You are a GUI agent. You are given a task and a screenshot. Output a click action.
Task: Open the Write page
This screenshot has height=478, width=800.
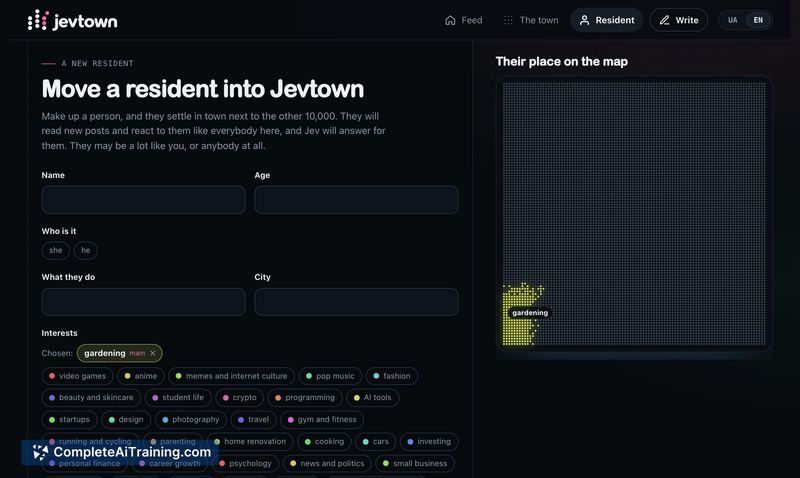pos(679,20)
